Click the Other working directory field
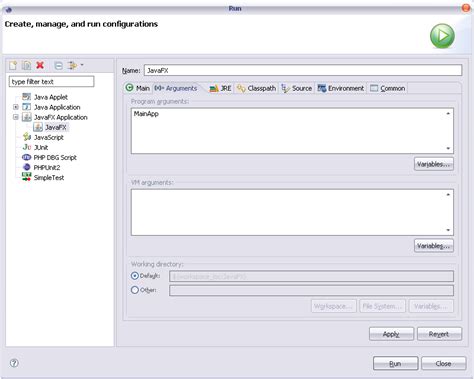 tap(311, 290)
